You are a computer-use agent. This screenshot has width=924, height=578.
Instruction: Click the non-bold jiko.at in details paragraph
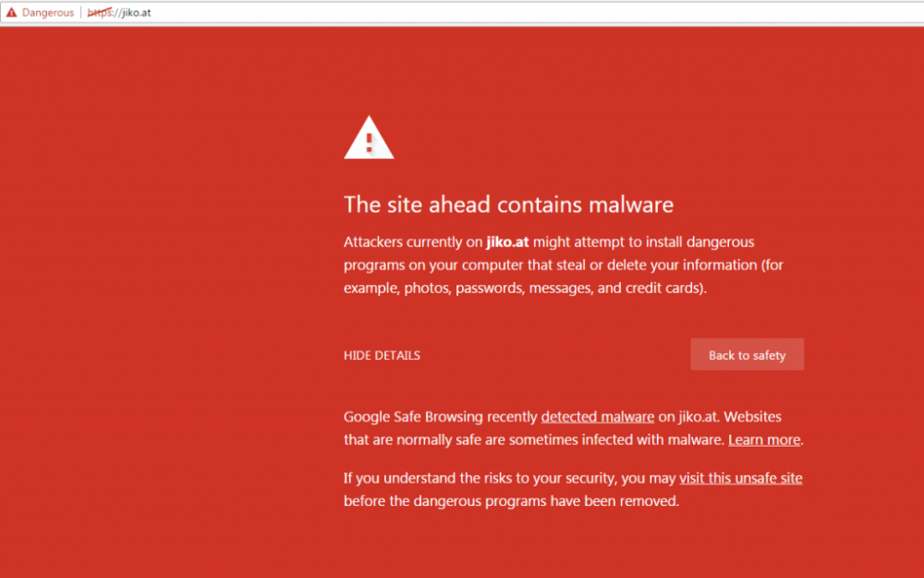[x=701, y=417]
